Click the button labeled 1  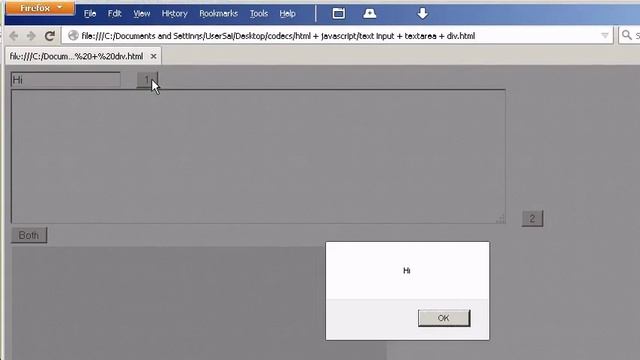(x=147, y=80)
